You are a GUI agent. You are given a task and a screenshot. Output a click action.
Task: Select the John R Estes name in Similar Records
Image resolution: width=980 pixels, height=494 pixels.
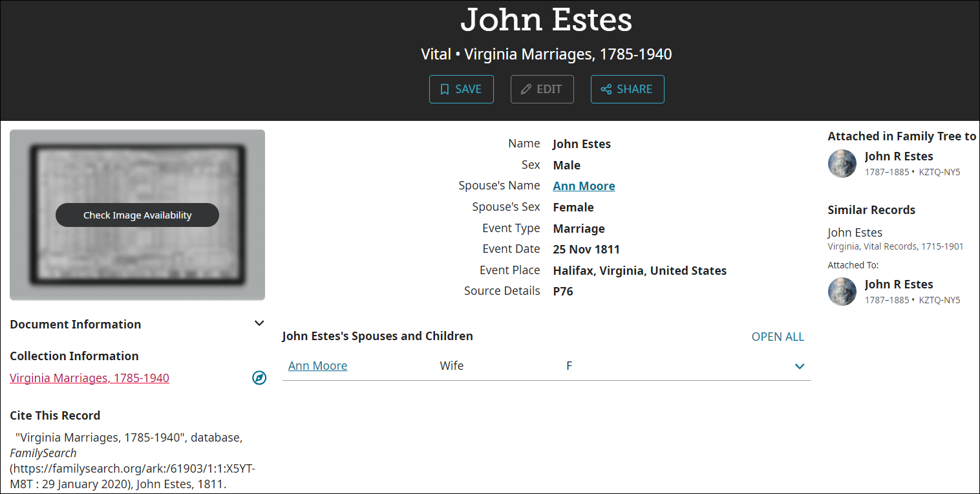coord(899,284)
